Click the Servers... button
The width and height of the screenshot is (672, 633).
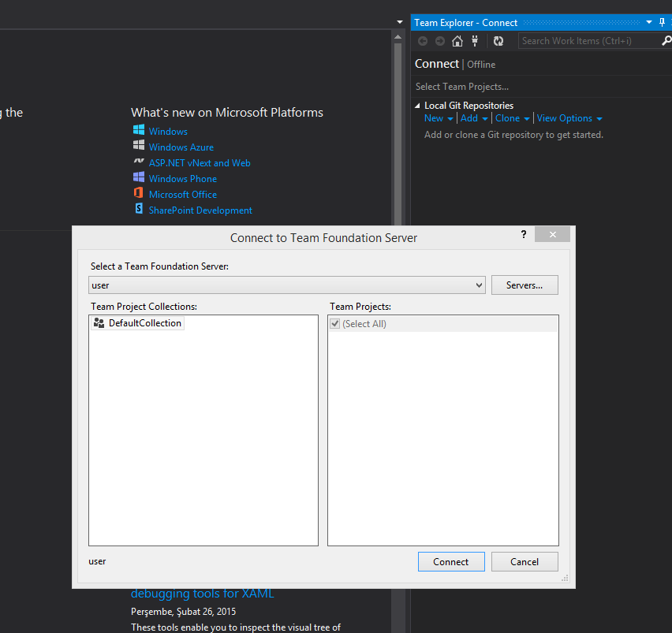click(525, 285)
